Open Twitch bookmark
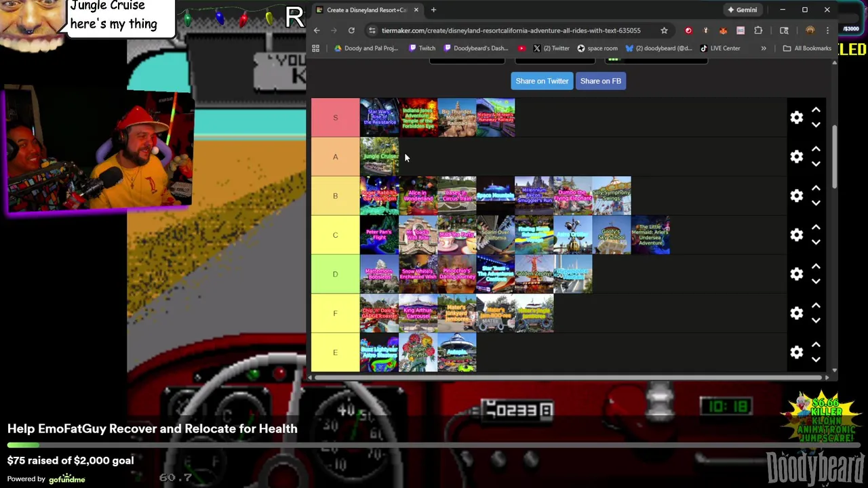The width and height of the screenshot is (868, 488). (x=422, y=48)
